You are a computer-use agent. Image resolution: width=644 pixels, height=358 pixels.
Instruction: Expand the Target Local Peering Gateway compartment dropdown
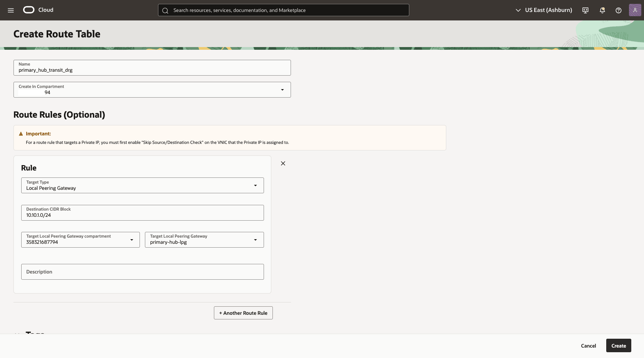tap(132, 240)
